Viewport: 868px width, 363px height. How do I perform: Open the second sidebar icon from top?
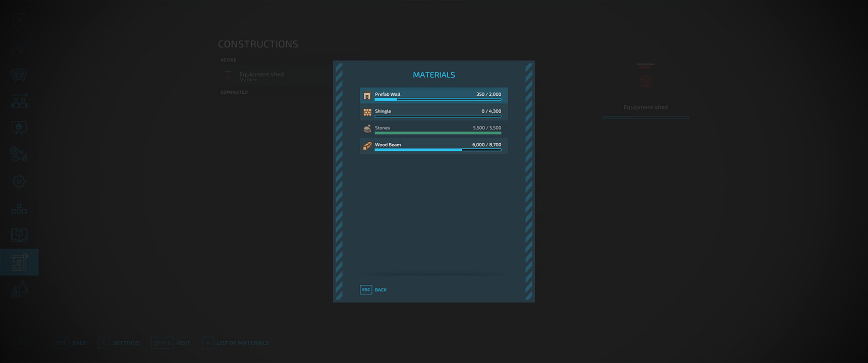tap(19, 48)
